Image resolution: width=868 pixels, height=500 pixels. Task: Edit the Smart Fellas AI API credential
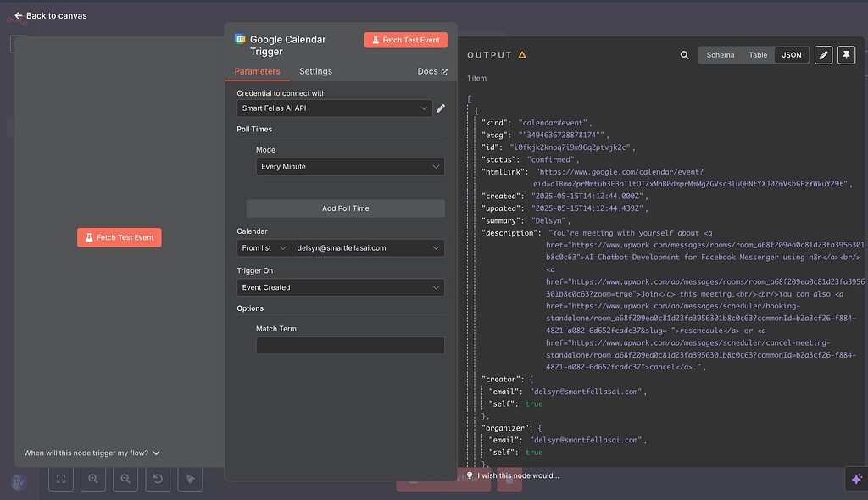pyautogui.click(x=441, y=108)
